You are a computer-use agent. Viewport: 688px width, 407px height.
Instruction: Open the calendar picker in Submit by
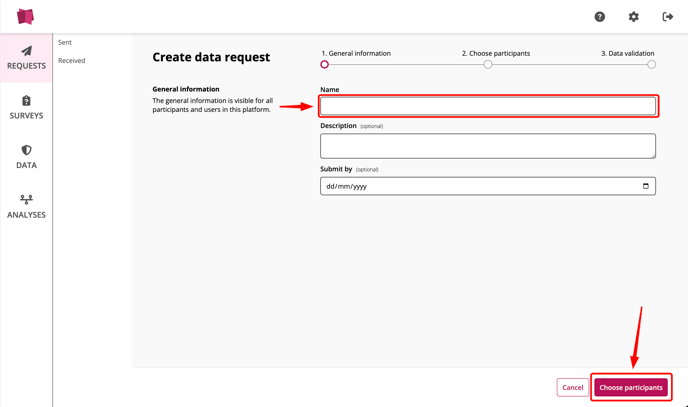(645, 186)
